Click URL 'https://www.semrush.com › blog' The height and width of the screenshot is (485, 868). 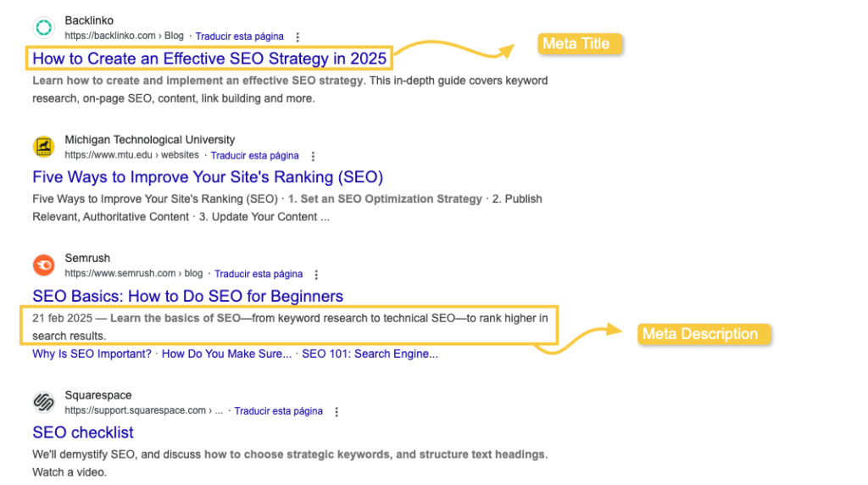pos(134,274)
